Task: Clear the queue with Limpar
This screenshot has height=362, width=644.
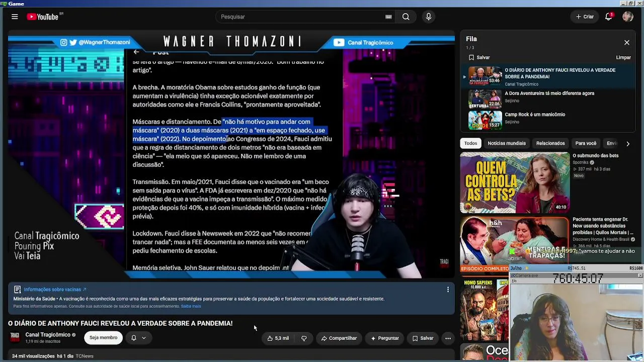Action: [x=623, y=57]
